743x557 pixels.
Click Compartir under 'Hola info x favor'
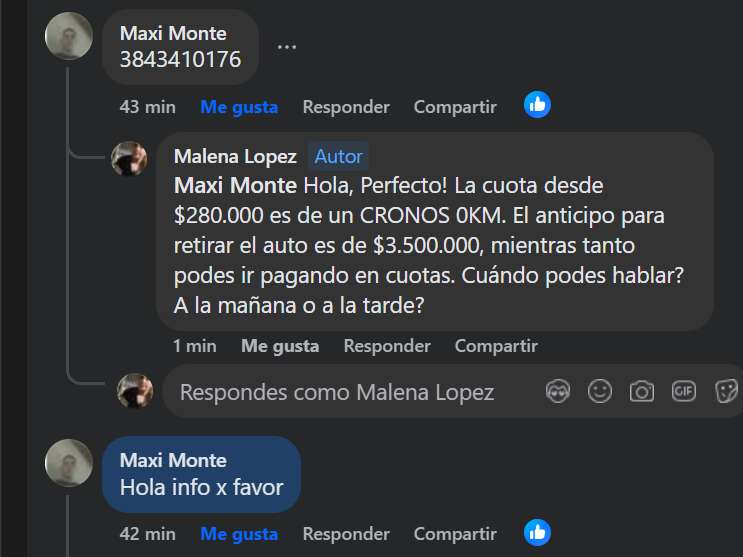pyautogui.click(x=455, y=534)
